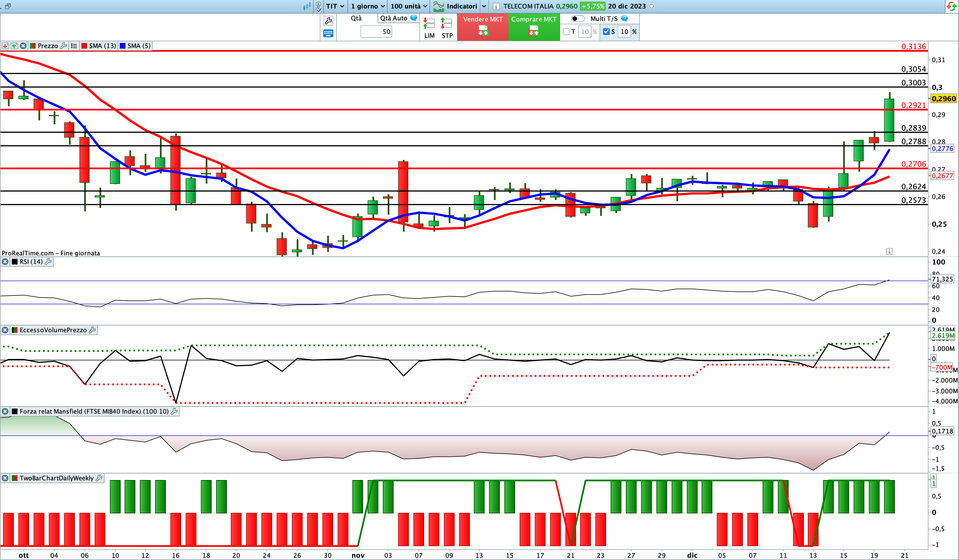This screenshot has height=560, width=959.
Task: Click the RSI (14) label
Action: [31, 262]
